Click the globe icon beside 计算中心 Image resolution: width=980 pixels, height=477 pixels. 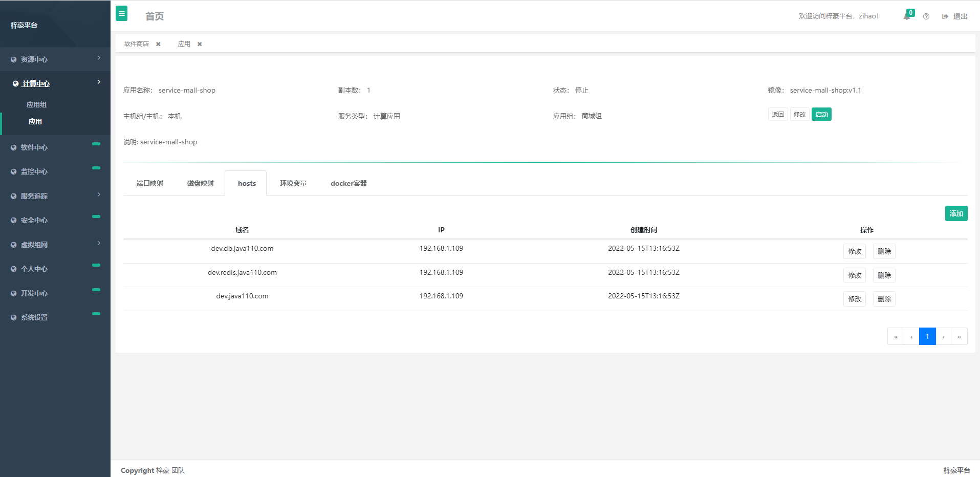[16, 83]
